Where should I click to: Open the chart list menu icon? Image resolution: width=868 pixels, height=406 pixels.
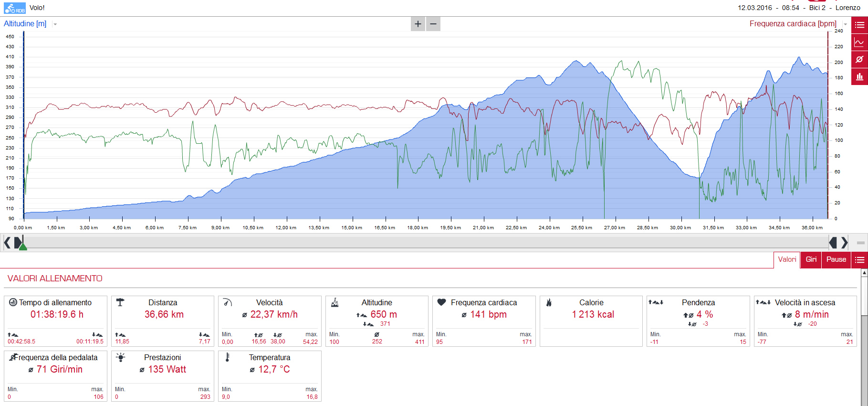point(859,25)
